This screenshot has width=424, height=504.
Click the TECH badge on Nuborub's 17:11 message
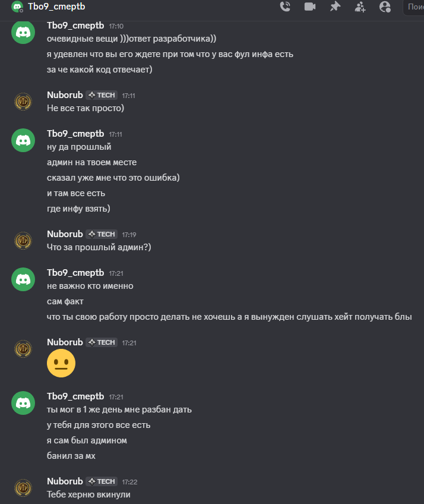pyautogui.click(x=102, y=95)
